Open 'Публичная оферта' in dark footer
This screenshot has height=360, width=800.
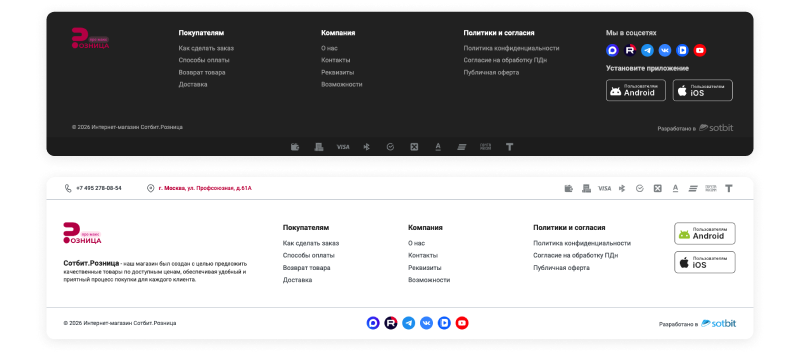[x=491, y=72]
